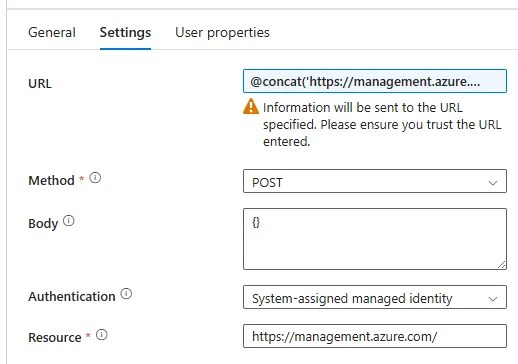Image resolution: width=518 pixels, height=364 pixels.
Task: Click the info icon next to Body
Action: click(69, 221)
